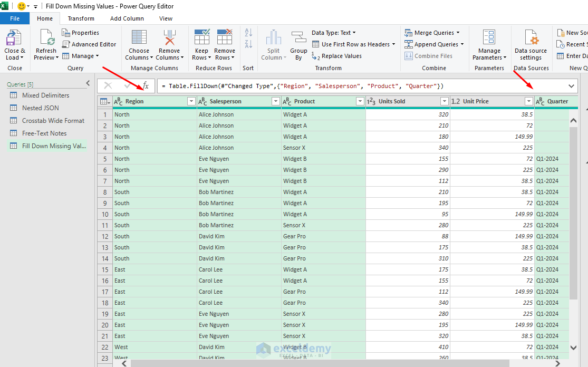Click the 'Sensor X' cell in row 4
This screenshot has height=367, width=588.
[324, 148]
